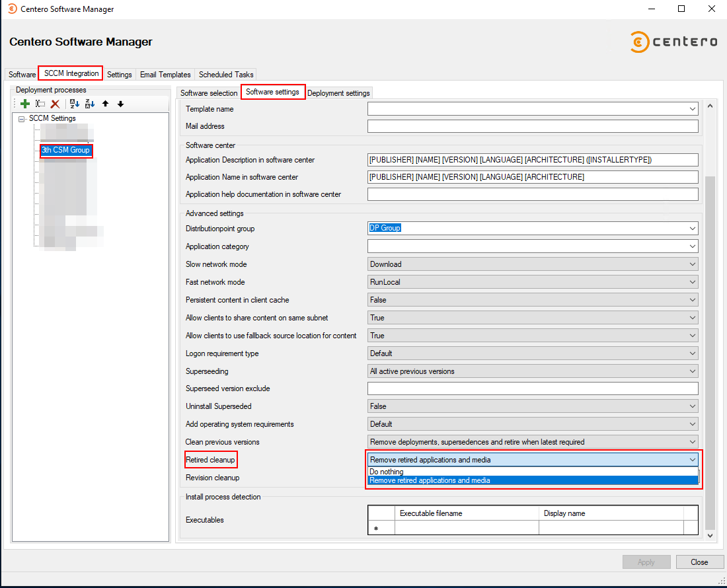Click the Apply button
The width and height of the screenshot is (727, 588).
(646, 562)
